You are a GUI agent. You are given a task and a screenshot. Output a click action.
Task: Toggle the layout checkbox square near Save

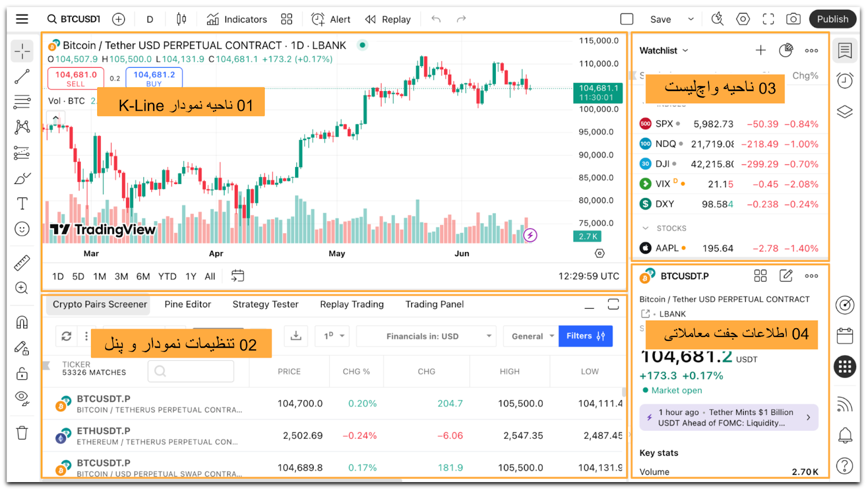tap(627, 19)
